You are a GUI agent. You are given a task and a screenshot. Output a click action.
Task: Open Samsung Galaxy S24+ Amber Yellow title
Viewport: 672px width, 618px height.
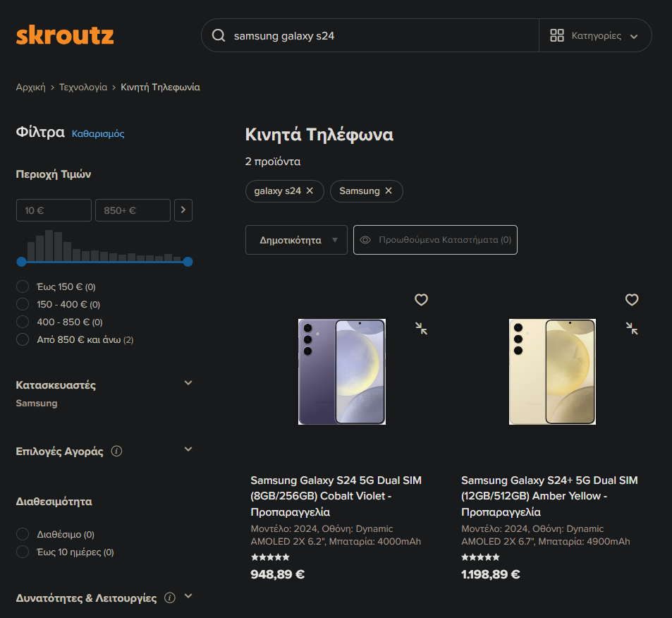click(549, 496)
